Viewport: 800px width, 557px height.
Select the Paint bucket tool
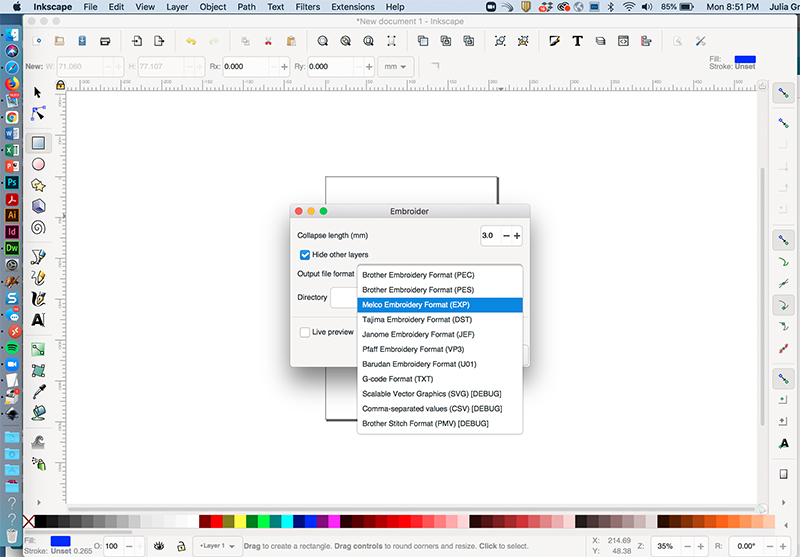click(38, 413)
